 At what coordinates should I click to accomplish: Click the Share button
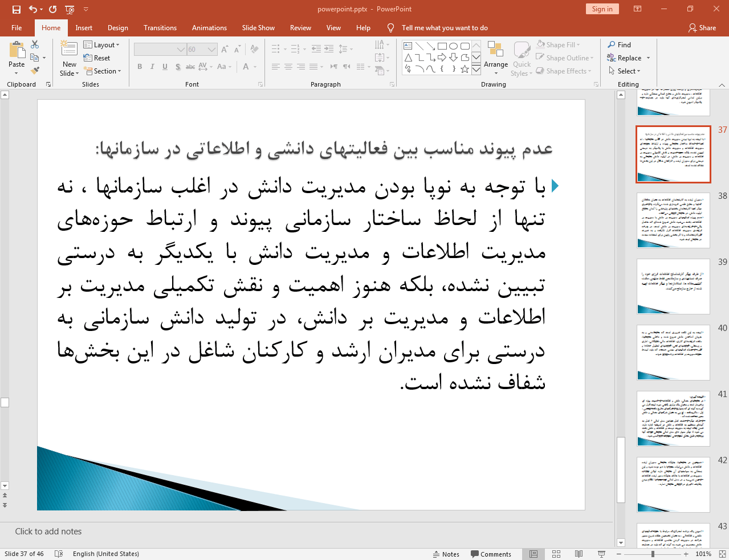702,27
